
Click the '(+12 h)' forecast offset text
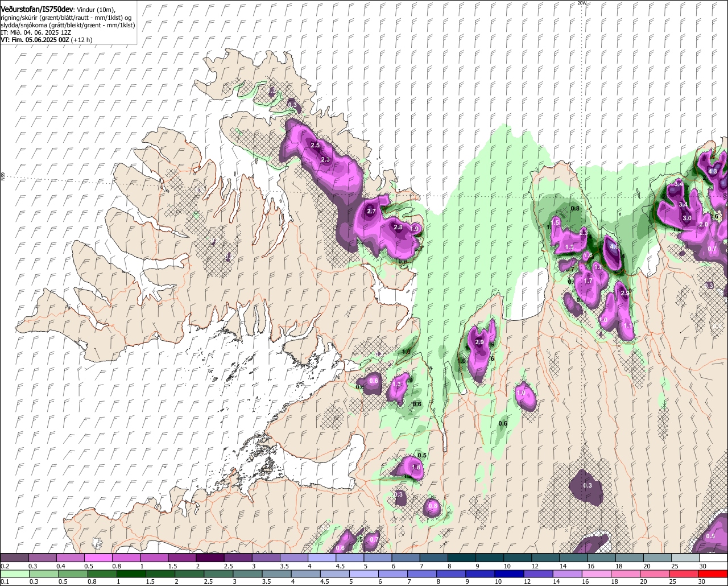[81, 40]
